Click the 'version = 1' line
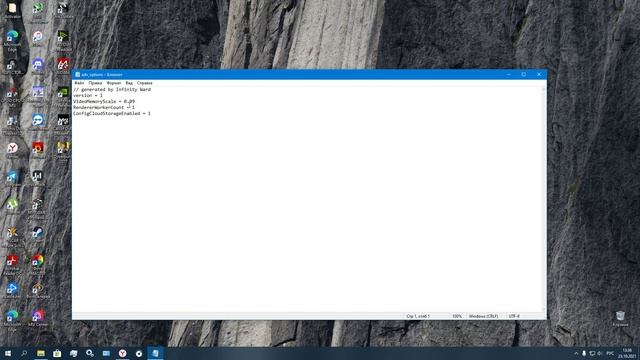The image size is (640, 360). click(x=88, y=95)
